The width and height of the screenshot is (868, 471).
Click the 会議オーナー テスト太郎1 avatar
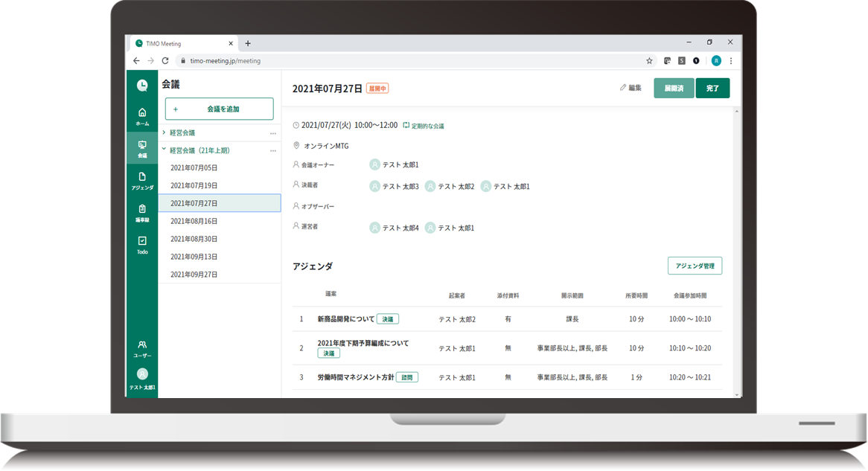pyautogui.click(x=374, y=165)
